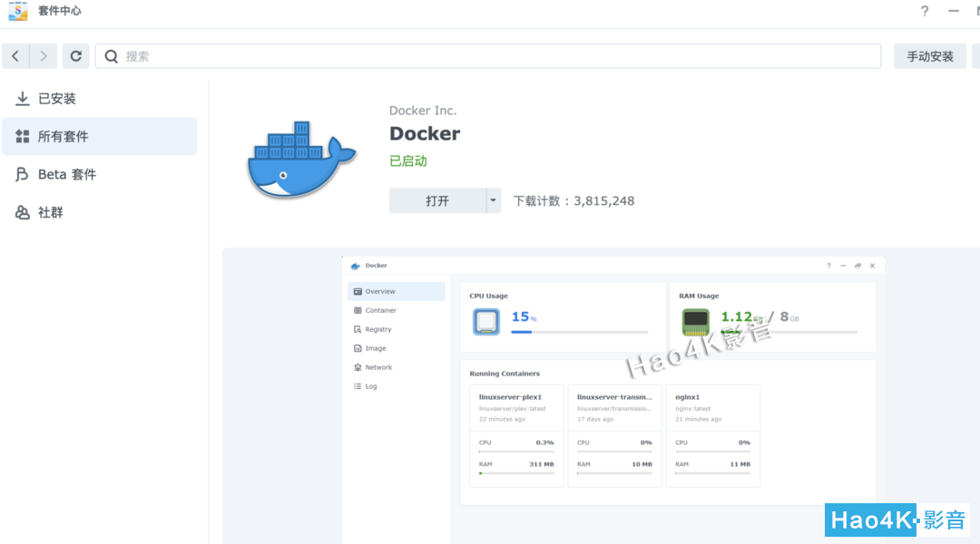Click the Log icon in Docker preview
The height and width of the screenshot is (544, 980).
click(358, 386)
